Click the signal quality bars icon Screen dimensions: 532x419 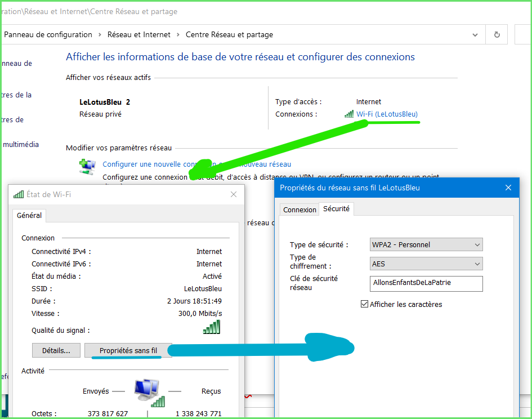pyautogui.click(x=212, y=328)
